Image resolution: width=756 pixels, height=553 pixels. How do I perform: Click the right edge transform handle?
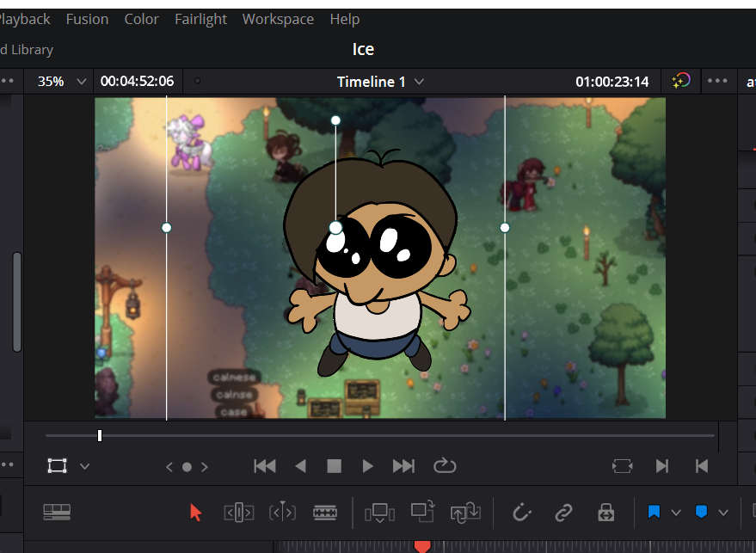pyautogui.click(x=505, y=228)
